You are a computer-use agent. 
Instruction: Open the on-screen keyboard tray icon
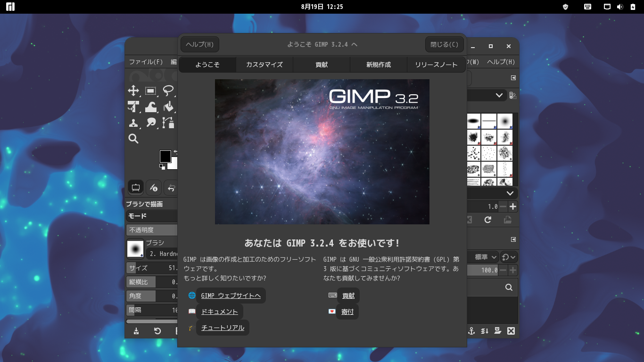tap(587, 7)
